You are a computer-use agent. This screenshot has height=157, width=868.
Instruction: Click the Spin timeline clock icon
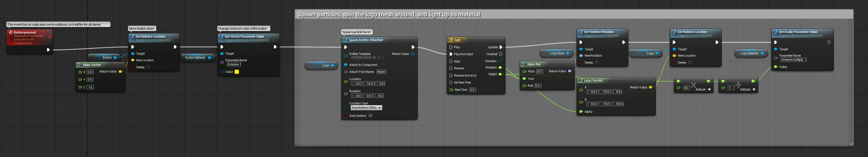451,40
